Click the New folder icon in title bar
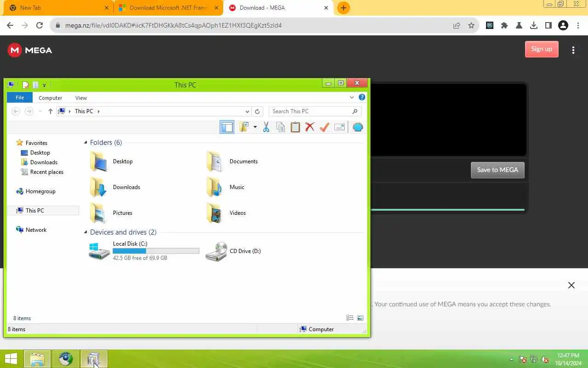The width and height of the screenshot is (588, 368). pyautogui.click(x=35, y=85)
